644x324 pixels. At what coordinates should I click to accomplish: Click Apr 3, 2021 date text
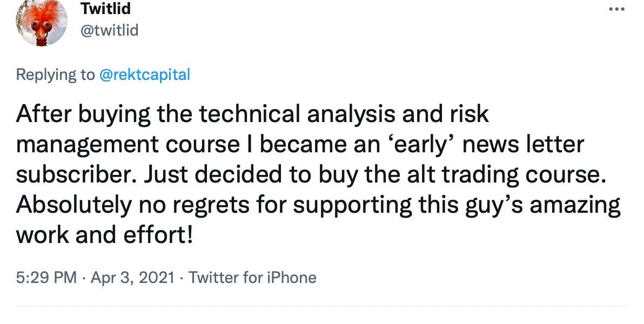click(x=132, y=277)
